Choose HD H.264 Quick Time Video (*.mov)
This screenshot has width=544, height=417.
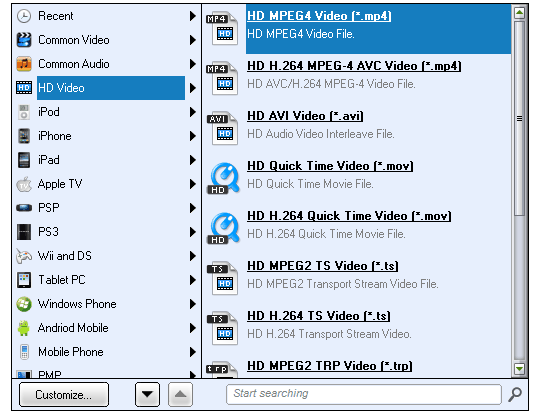[358, 229]
